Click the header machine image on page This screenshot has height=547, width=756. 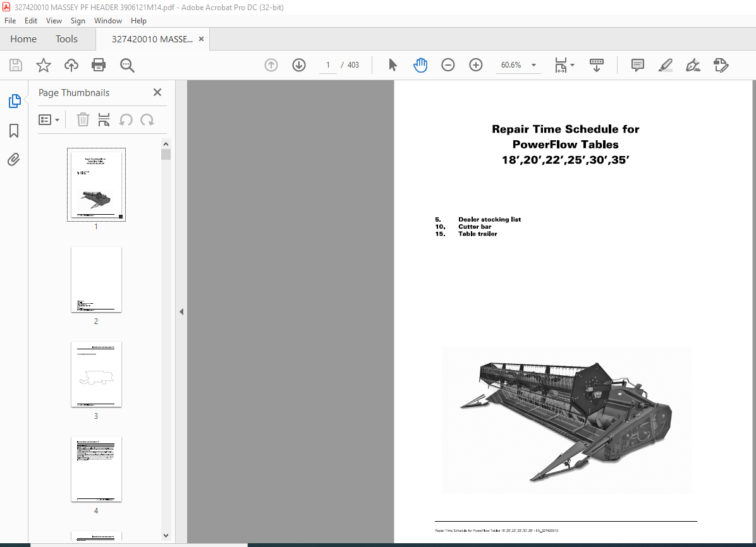point(566,420)
